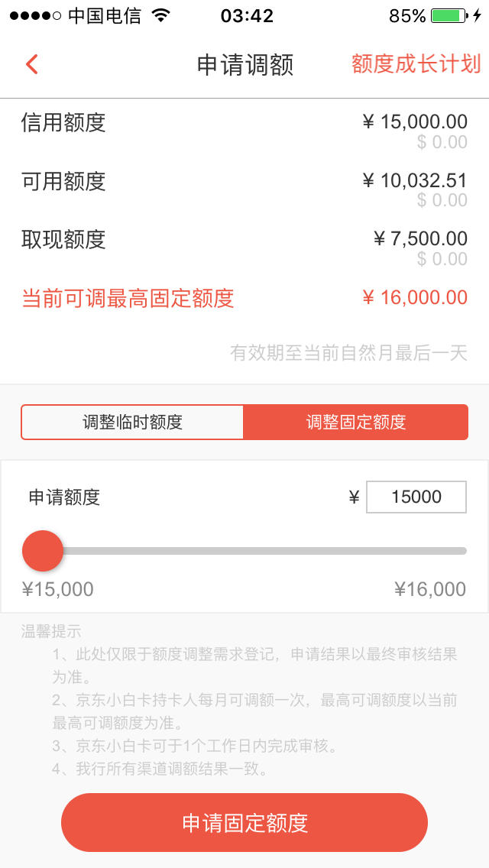
Task: Tap 当前可调最高固定额度 red label
Action: [x=128, y=298]
